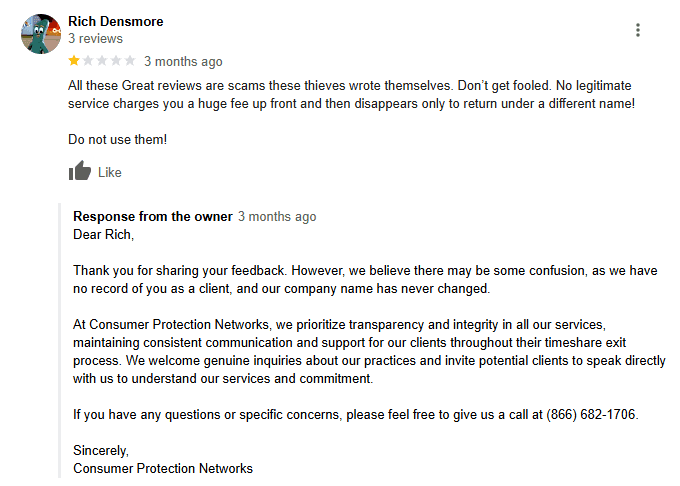This screenshot has height=486, width=680.
Task: Click the empty fourth rating star
Action: click(x=115, y=61)
